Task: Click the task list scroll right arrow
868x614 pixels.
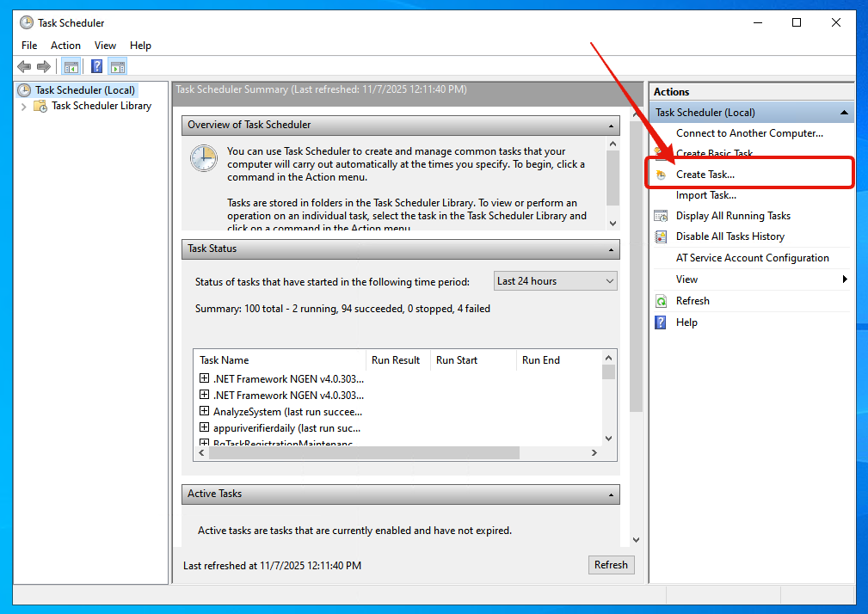Action: pyautogui.click(x=594, y=453)
